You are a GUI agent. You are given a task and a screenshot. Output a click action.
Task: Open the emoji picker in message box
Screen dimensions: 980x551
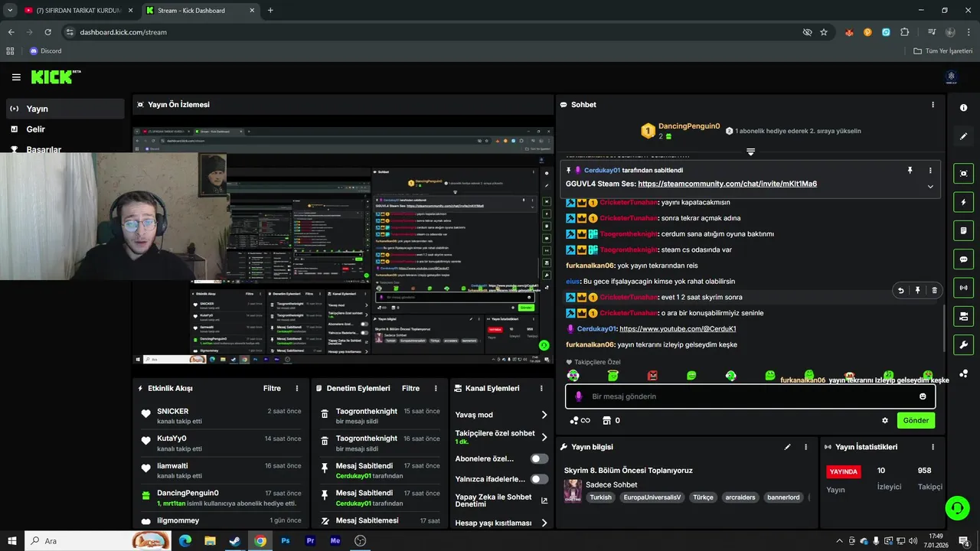click(x=923, y=396)
